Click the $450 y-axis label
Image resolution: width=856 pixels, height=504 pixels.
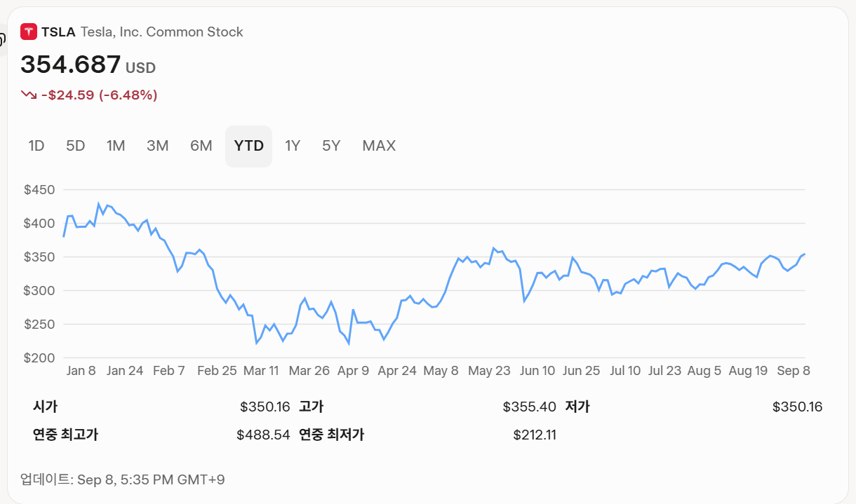39,190
